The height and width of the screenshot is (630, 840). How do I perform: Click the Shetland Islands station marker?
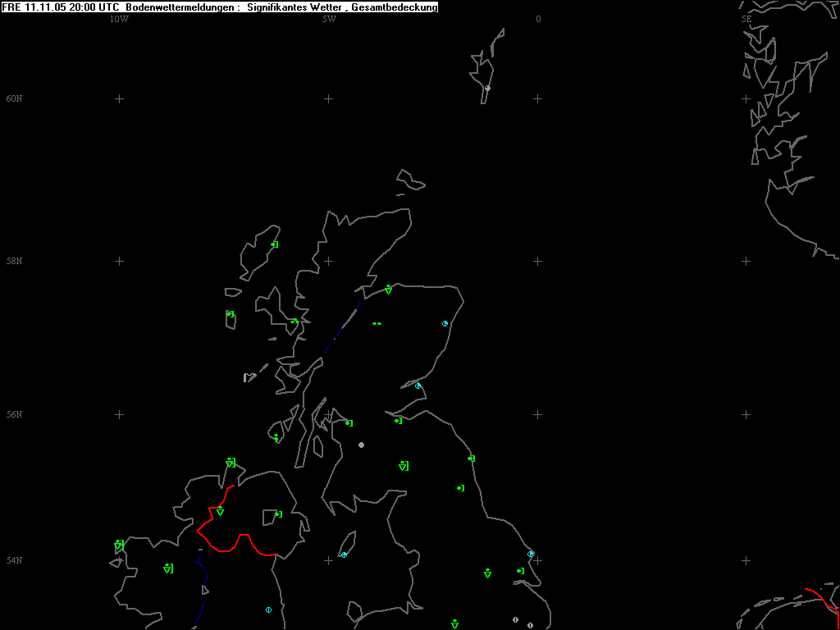pyautogui.click(x=487, y=88)
